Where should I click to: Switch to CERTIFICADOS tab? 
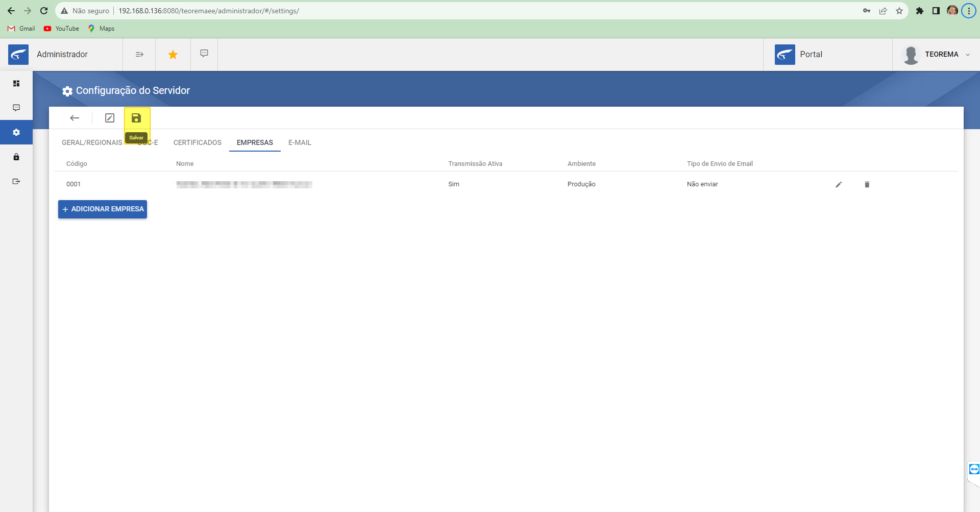coord(198,142)
